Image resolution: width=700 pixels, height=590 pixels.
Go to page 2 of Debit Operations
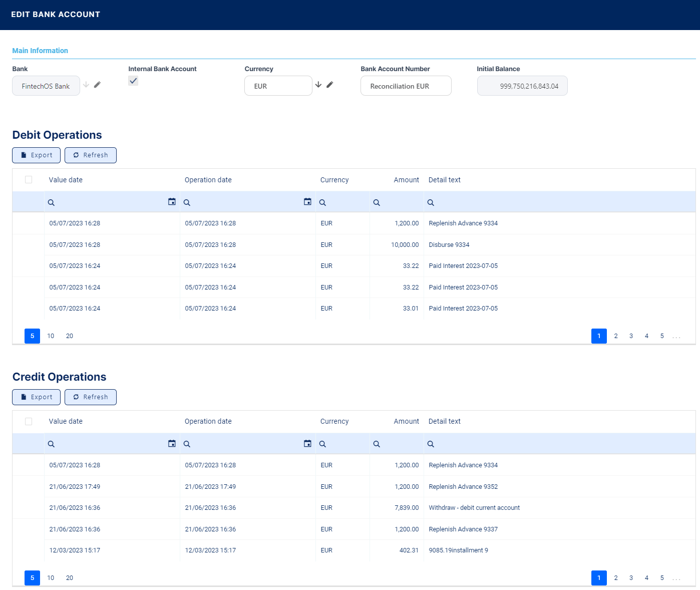pos(616,336)
